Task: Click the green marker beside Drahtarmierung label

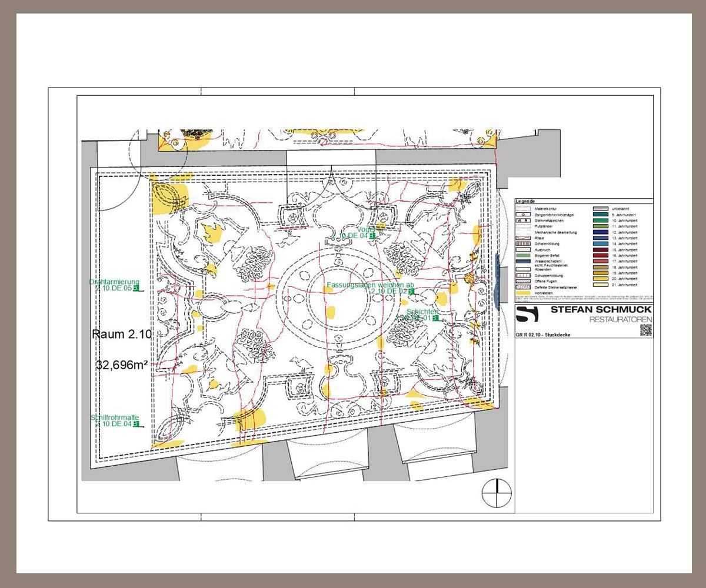Action: point(136,289)
